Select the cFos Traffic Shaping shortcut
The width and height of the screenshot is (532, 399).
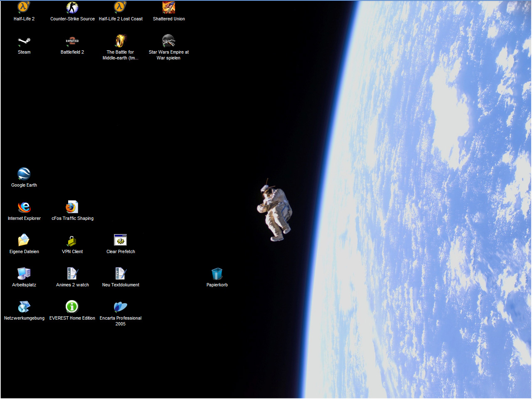coord(72,207)
